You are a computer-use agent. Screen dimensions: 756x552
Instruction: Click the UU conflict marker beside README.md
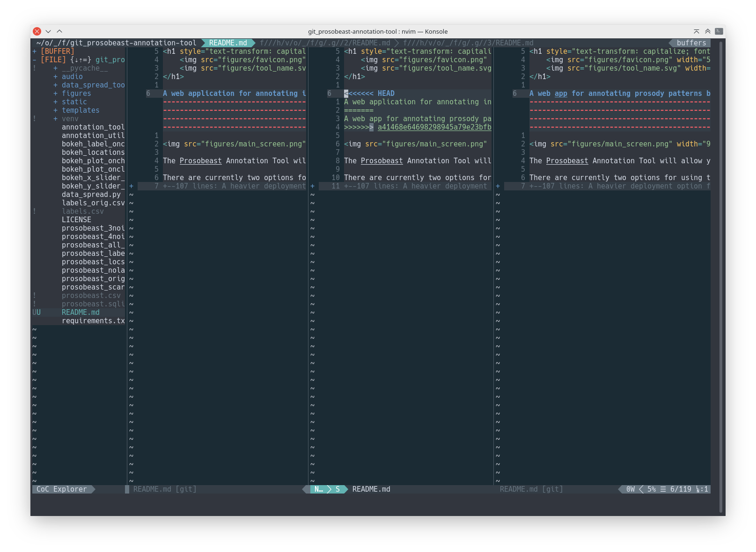(37, 312)
